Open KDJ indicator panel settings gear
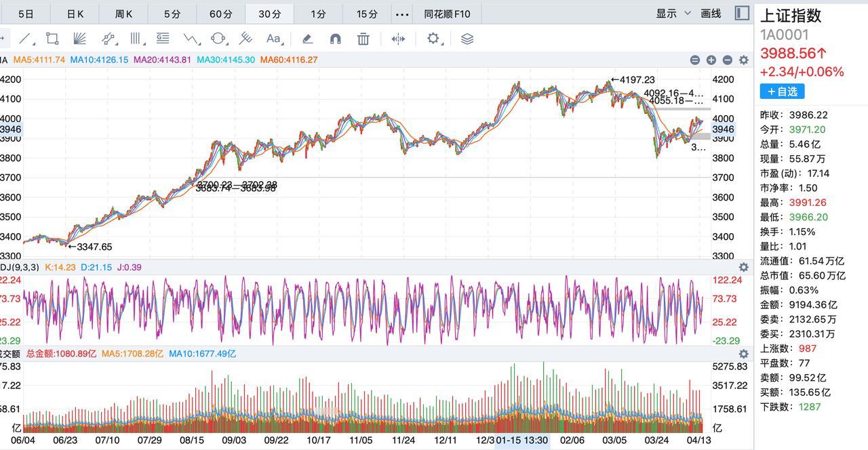868x450 pixels. [744, 267]
